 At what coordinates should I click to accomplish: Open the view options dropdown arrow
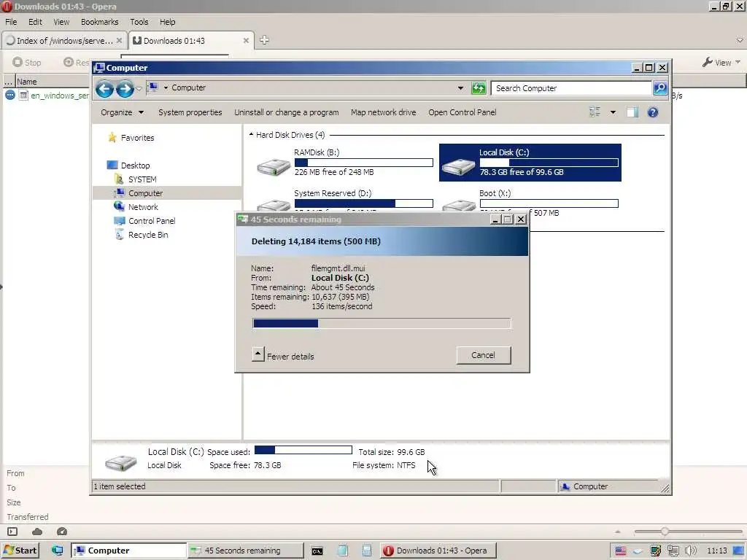(613, 112)
